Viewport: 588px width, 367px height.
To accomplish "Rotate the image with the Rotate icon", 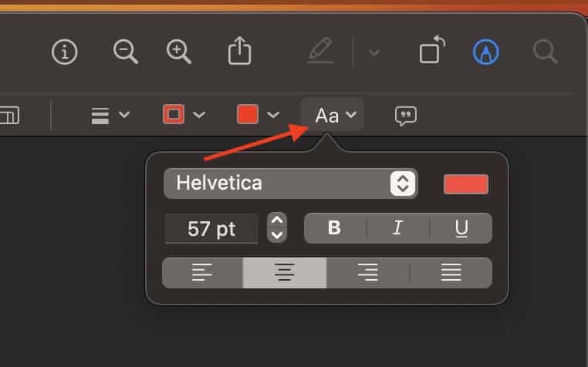I will click(431, 52).
